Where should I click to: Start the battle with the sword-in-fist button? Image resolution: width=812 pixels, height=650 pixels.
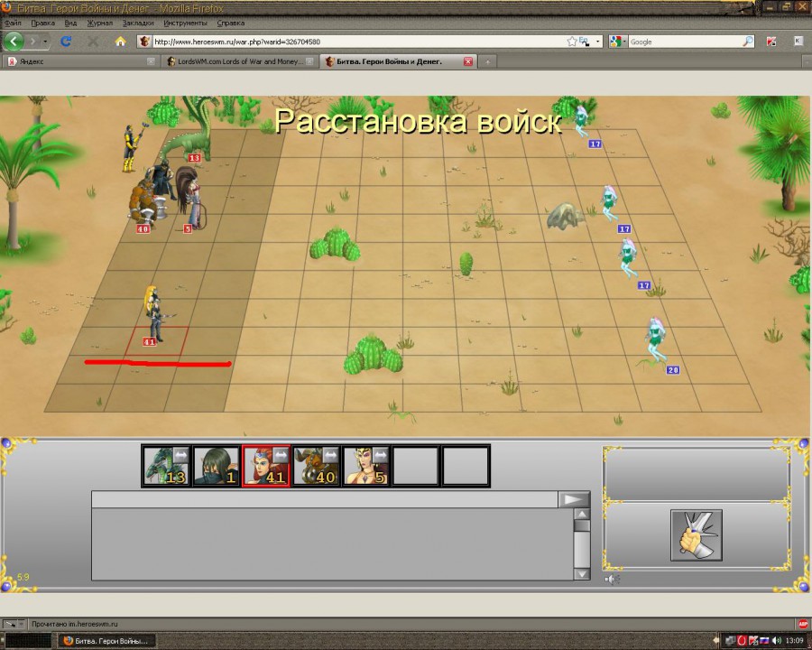(697, 535)
